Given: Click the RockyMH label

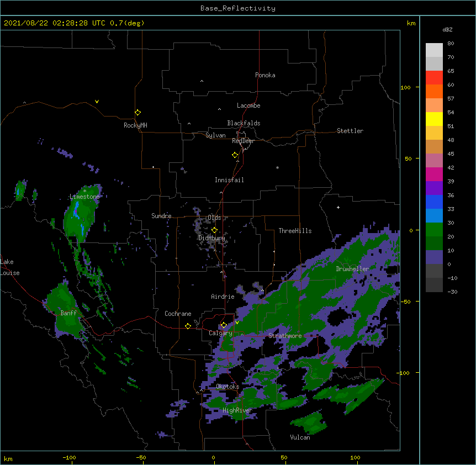Looking at the screenshot, I should pyautogui.click(x=135, y=125).
